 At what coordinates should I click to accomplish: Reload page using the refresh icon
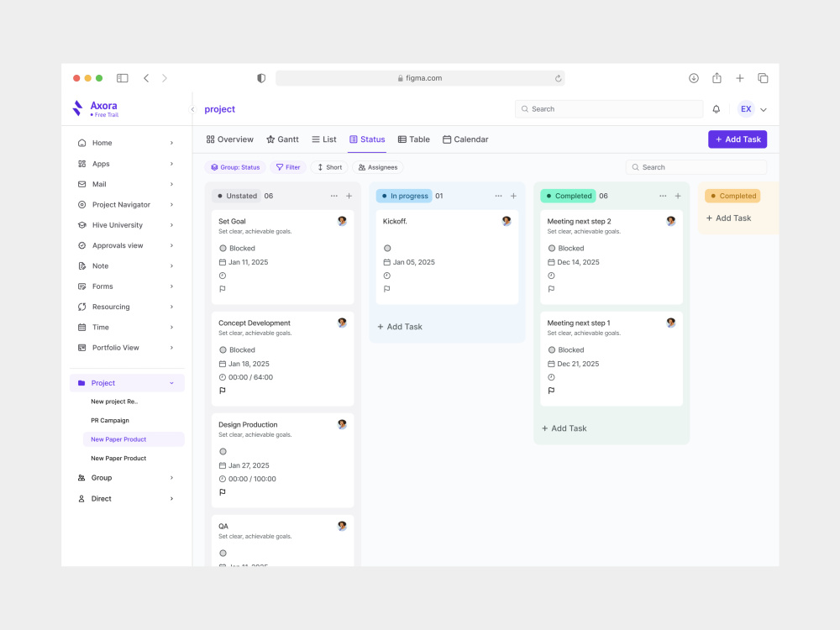point(559,78)
